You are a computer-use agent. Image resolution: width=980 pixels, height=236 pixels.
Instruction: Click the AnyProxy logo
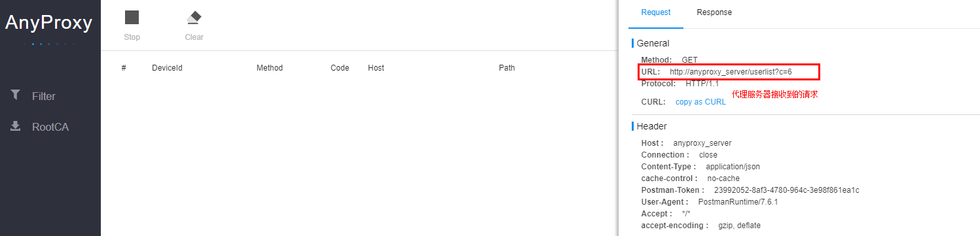click(x=49, y=23)
